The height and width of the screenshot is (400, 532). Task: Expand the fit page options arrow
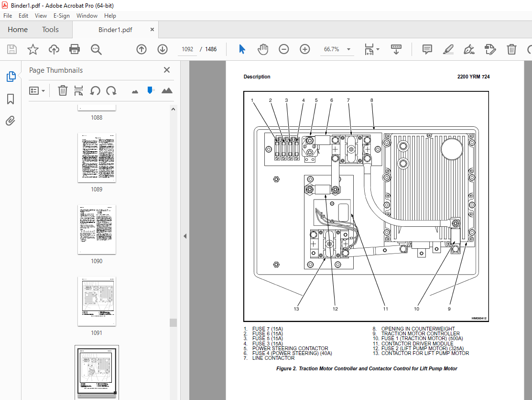pos(378,49)
